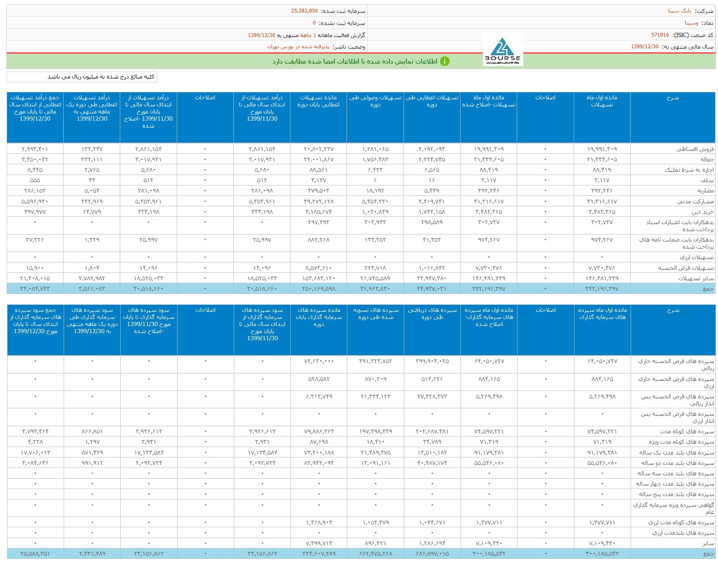
Task: Click the green info circle icon
Action: coord(445,62)
